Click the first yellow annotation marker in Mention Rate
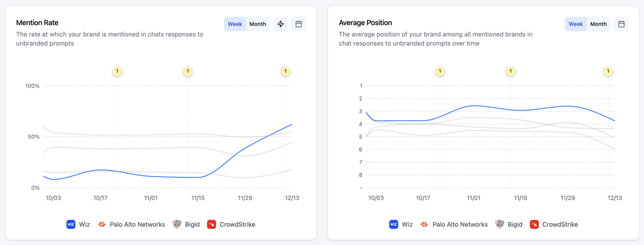Image resolution: width=644 pixels, height=245 pixels. tap(117, 71)
